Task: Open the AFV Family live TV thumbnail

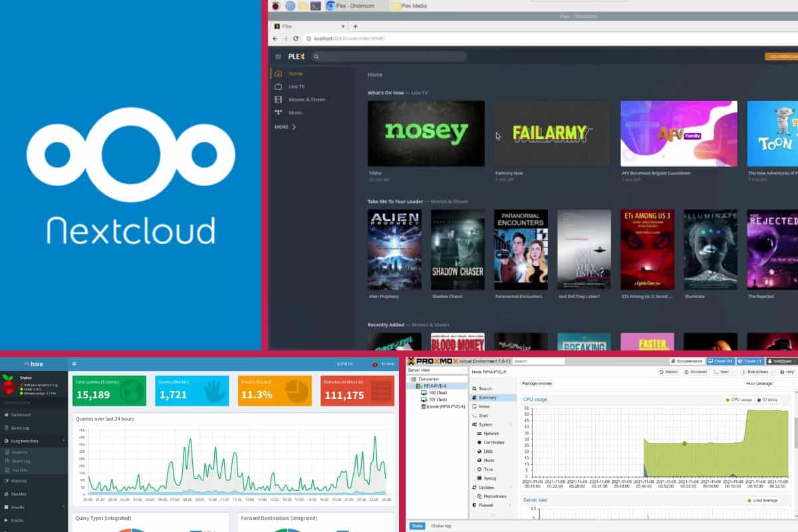Action: [679, 134]
